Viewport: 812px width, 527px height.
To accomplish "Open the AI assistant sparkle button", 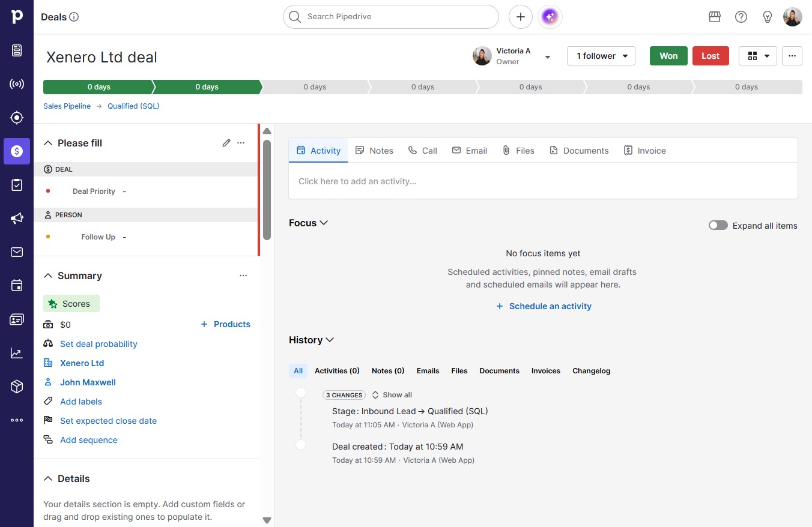I will tap(550, 17).
